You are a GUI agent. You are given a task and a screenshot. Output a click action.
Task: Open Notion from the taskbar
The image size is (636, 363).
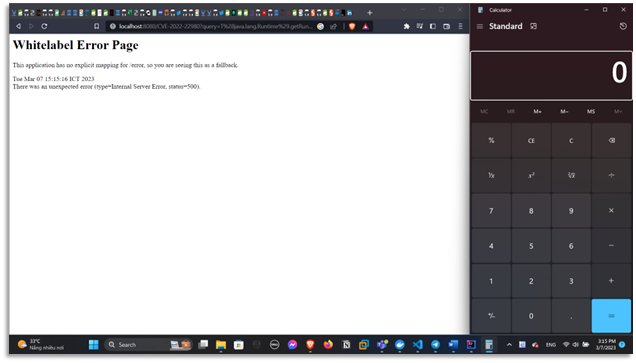[x=346, y=345]
